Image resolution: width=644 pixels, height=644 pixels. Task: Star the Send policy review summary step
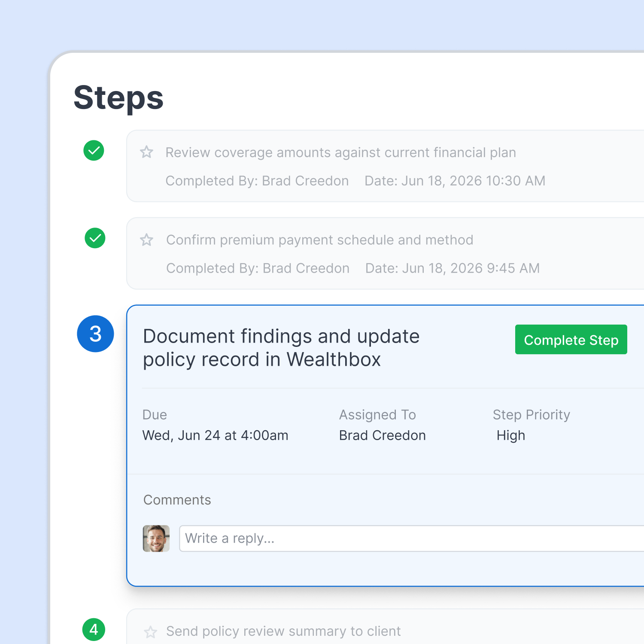point(150,632)
